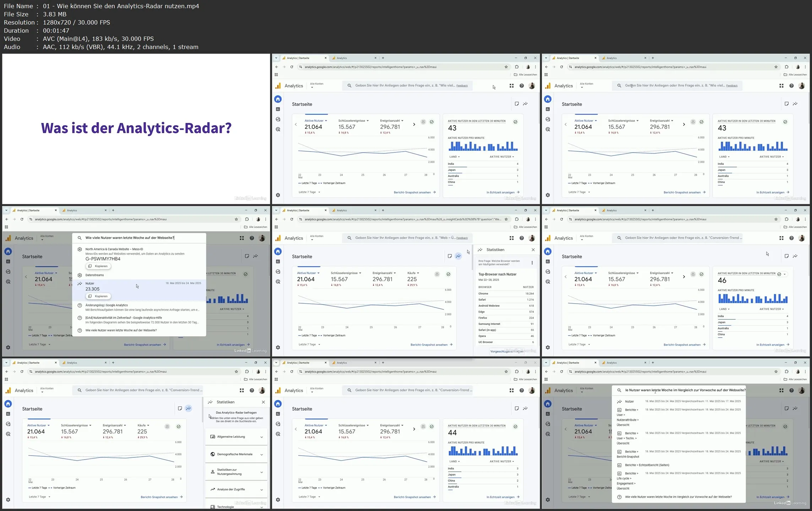
Task: Open the [GA4] Nutzeraktivität im Zeitverlauf help result
Action: click(x=139, y=320)
